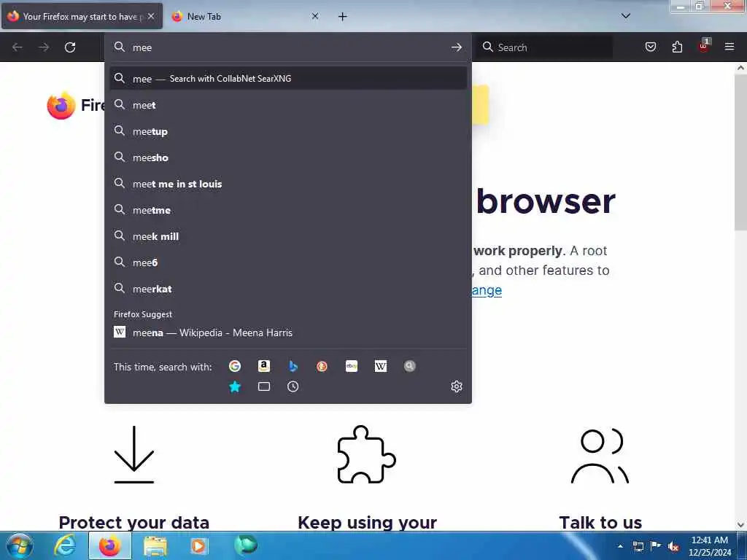Open 'meena — Wikipedia - Meena Harris' suggestion
The image size is (747, 560).
tap(287, 332)
